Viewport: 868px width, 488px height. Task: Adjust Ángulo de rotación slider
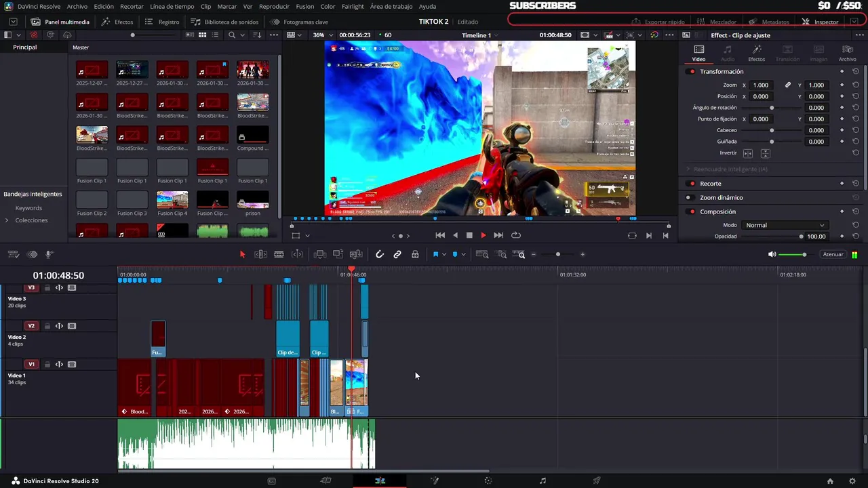click(x=771, y=108)
